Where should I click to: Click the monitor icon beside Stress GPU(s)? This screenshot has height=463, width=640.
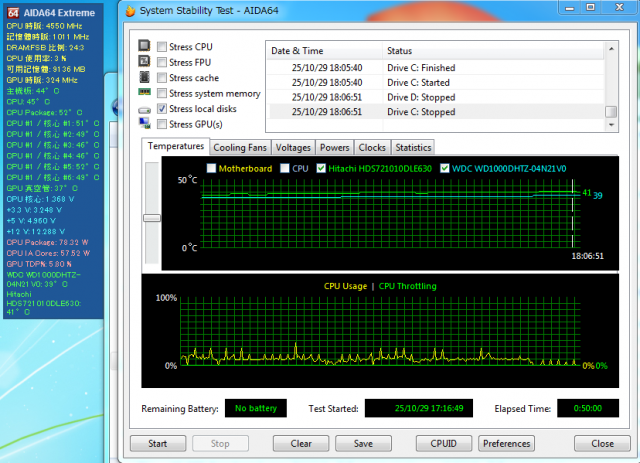[x=144, y=123]
